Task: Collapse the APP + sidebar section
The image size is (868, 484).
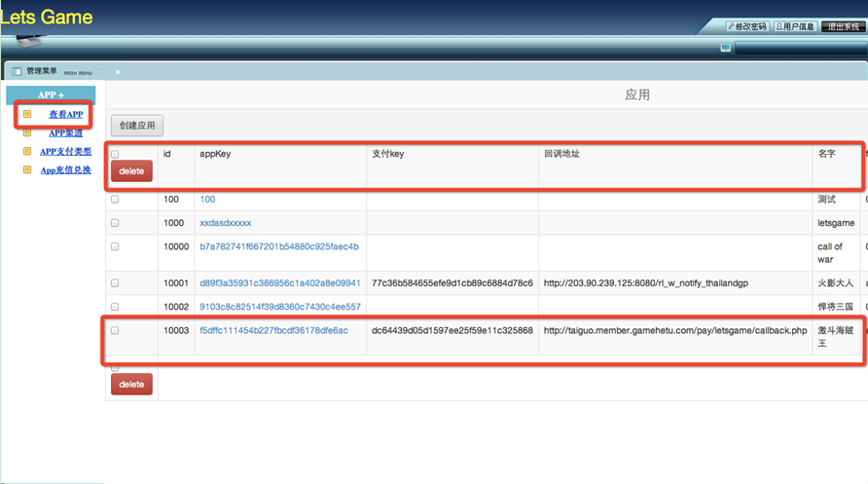Action: pos(51,94)
